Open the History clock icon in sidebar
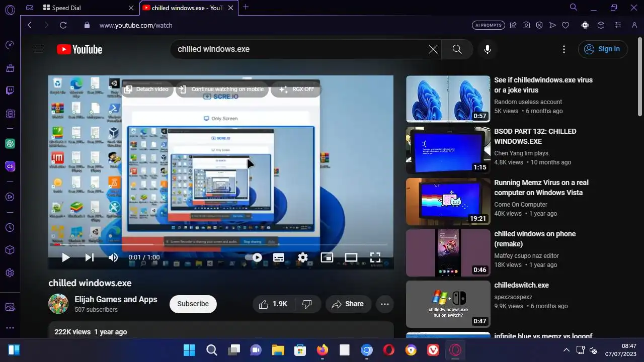Image resolution: width=644 pixels, height=362 pixels. coord(10,228)
